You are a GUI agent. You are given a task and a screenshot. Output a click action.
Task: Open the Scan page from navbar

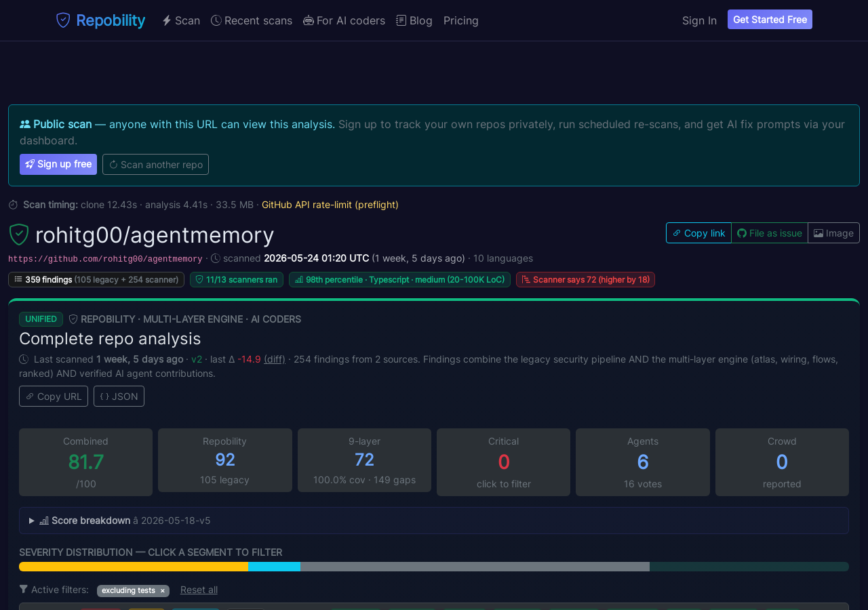click(x=181, y=20)
